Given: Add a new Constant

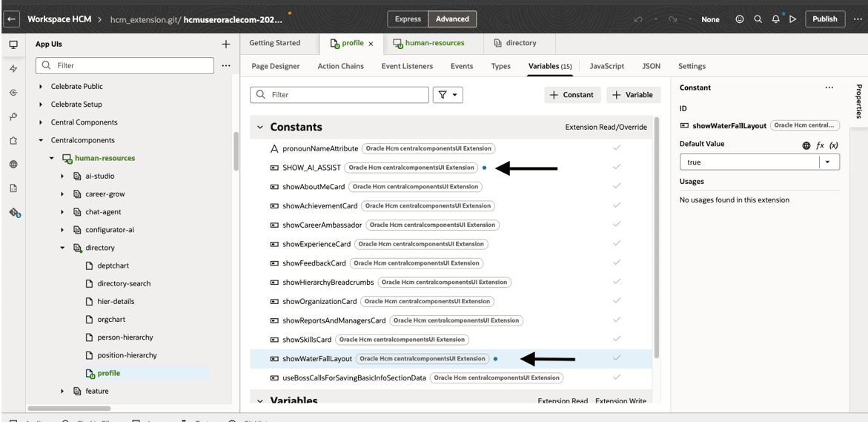Looking at the screenshot, I should coord(573,95).
